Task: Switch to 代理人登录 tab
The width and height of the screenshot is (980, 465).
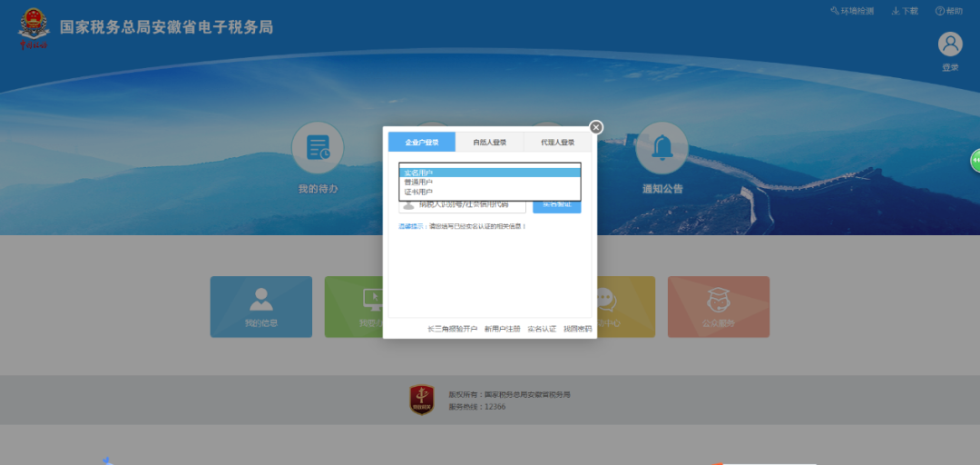Action: point(557,142)
